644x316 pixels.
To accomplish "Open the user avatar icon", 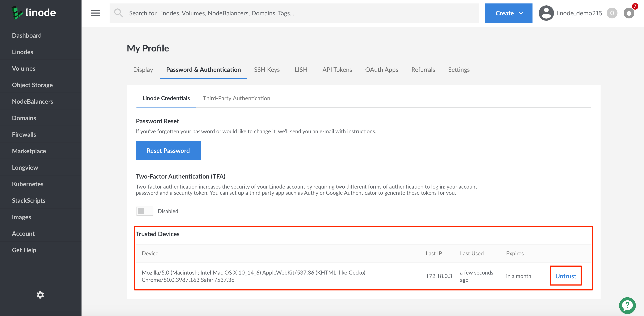I will [546, 13].
